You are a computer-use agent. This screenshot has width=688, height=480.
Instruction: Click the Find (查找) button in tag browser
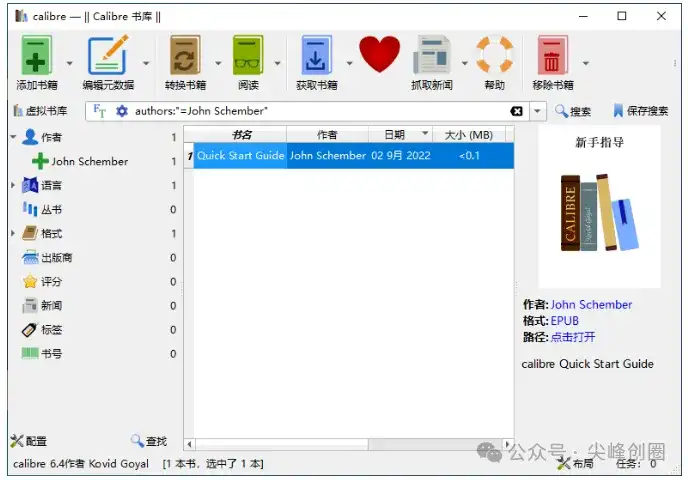pyautogui.click(x=149, y=441)
